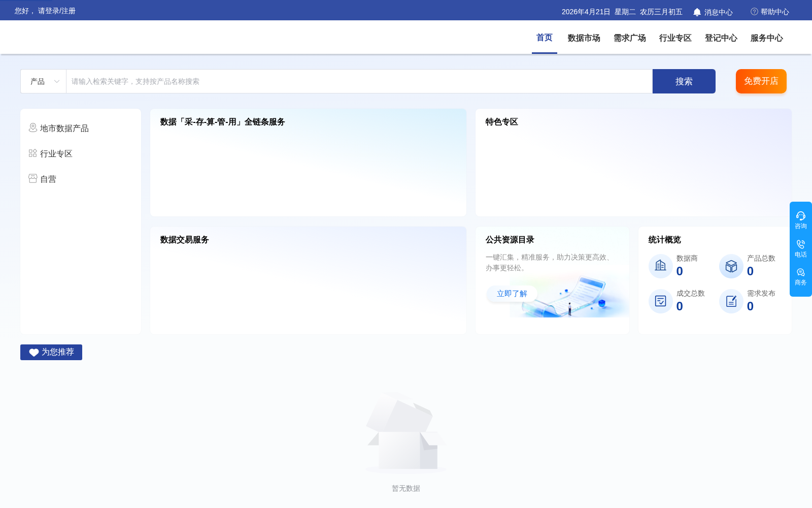Screen dimensions: 812x508
Task: Click the 公共资源目录 heading
Action: click(x=510, y=240)
